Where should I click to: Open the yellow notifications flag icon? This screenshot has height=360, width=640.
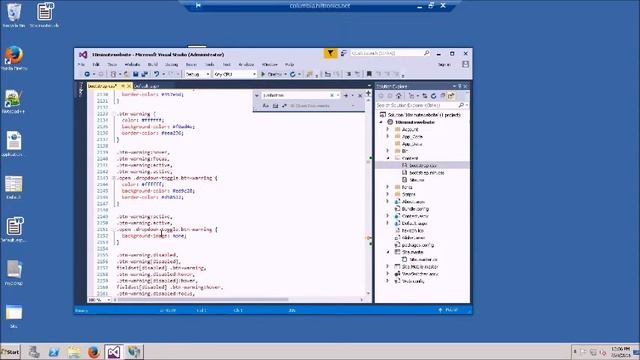(330, 53)
